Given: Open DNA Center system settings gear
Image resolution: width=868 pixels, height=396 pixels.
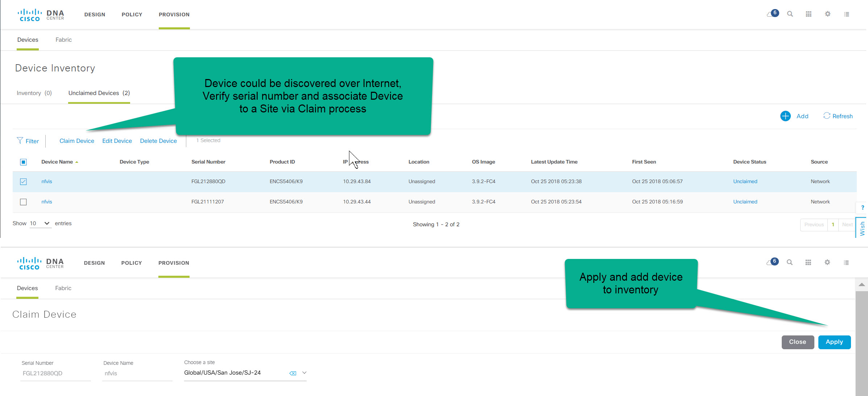Looking at the screenshot, I should 827,14.
